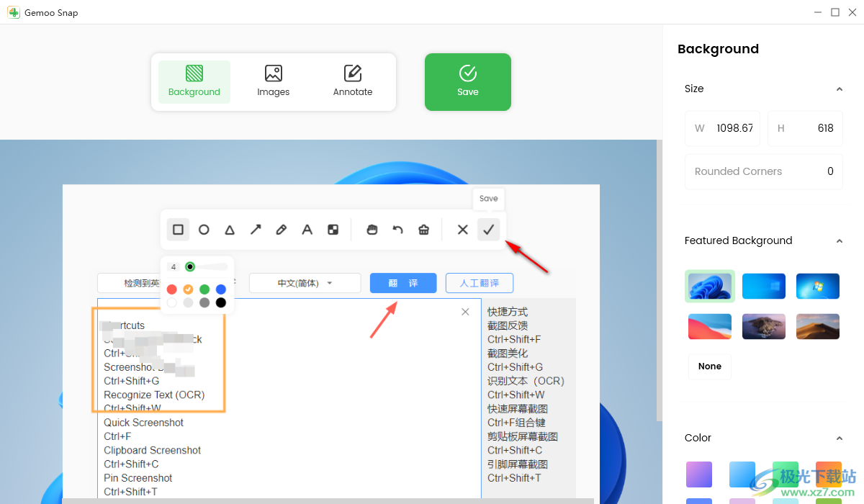Click the 'Ctrl+Shift+T' source line
Screen dimensions: 864x504
[130, 492]
